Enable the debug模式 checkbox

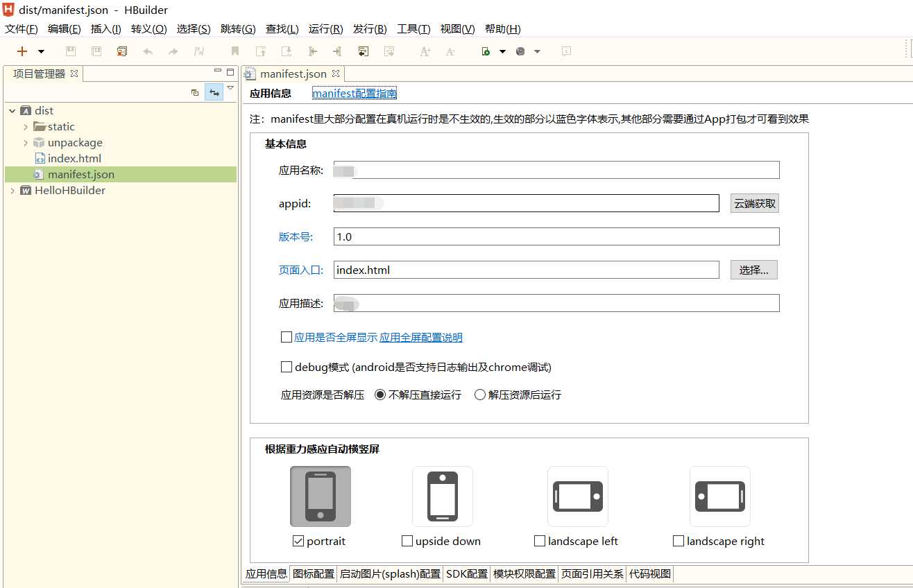point(287,367)
